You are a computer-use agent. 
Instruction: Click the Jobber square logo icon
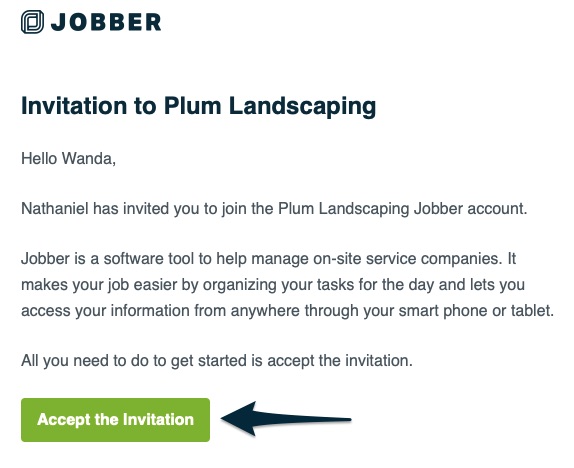[x=32, y=22]
